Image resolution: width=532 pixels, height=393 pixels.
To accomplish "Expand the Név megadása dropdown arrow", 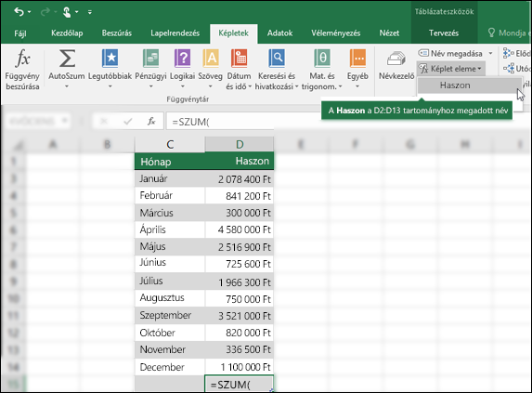I will click(490, 54).
